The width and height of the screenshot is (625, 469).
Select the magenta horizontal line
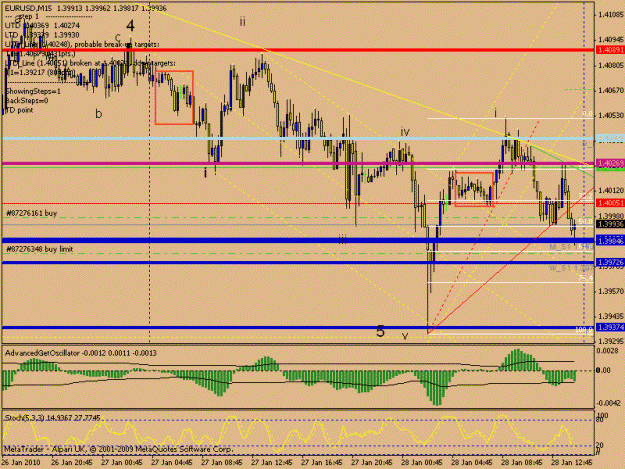click(x=298, y=163)
